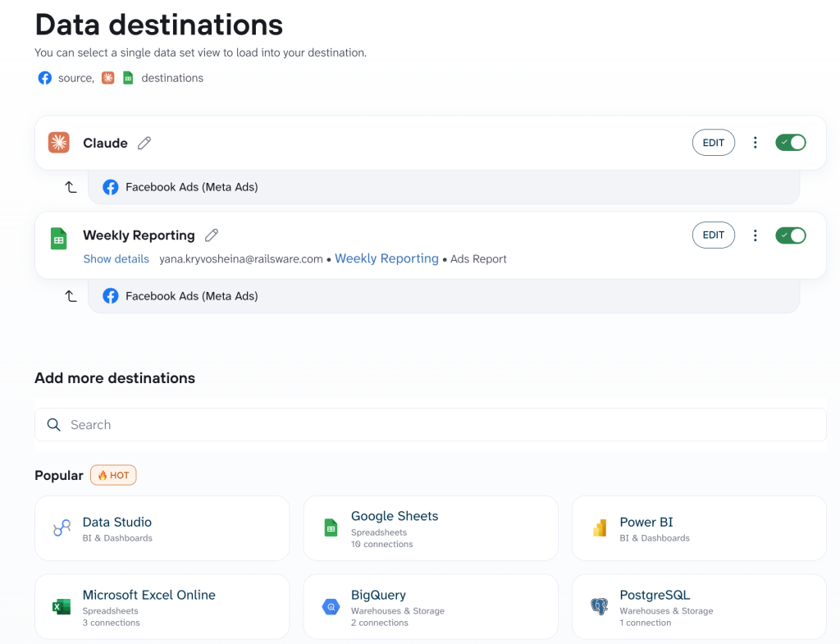The image size is (840, 644).
Task: Add Data Studio destination card
Action: (162, 528)
